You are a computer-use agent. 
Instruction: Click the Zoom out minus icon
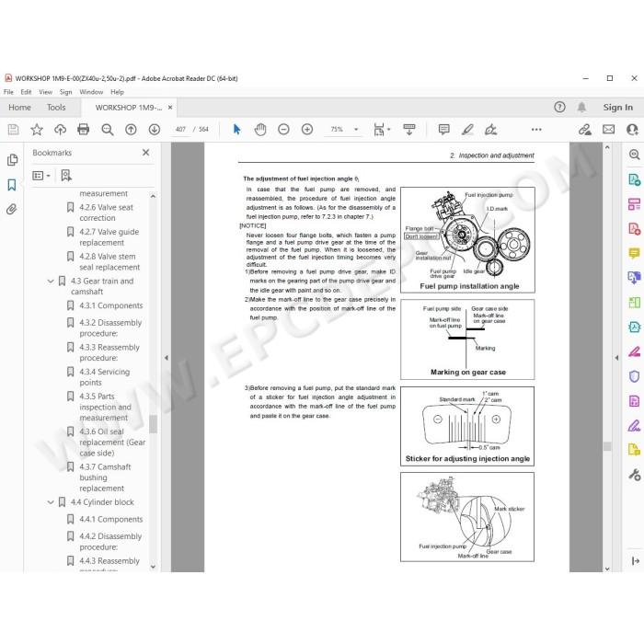[283, 130]
